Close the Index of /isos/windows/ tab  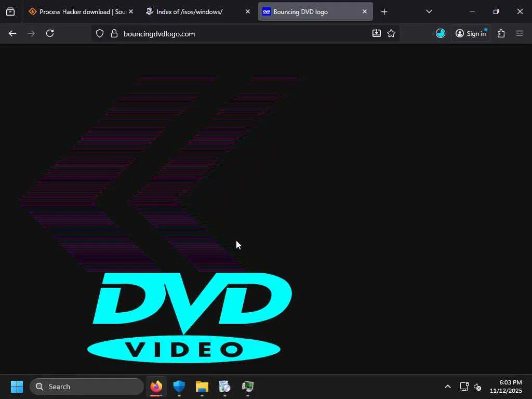pyautogui.click(x=248, y=11)
